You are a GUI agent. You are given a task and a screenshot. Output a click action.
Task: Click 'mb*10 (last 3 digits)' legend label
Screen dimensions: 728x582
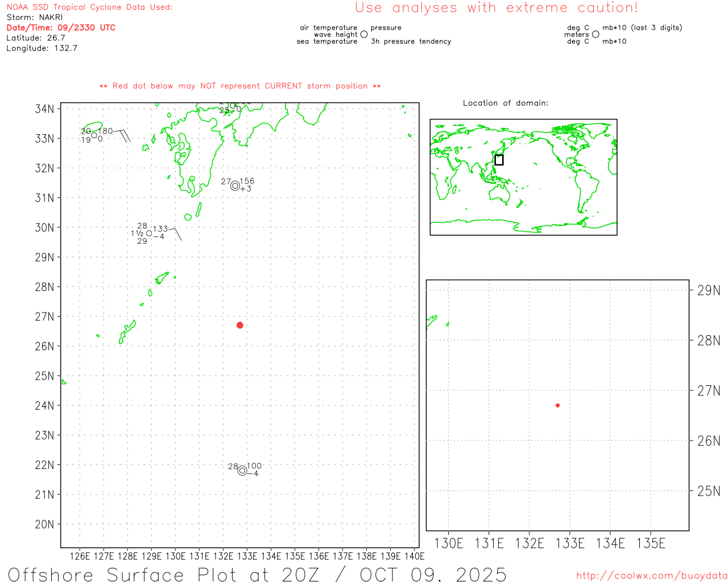coord(642,28)
